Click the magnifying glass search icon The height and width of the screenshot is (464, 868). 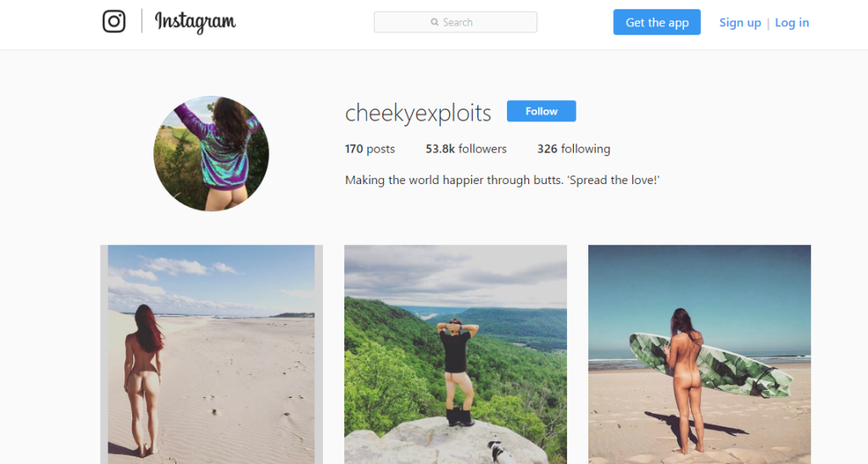[435, 22]
